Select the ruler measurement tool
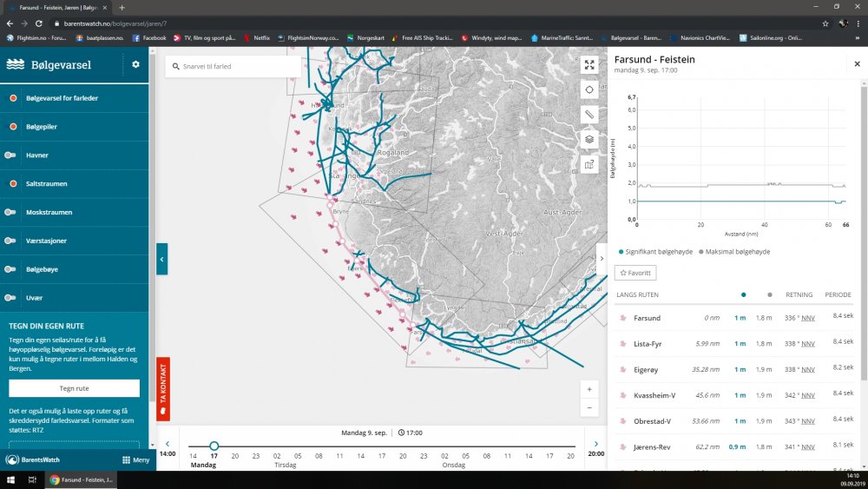The width and height of the screenshot is (868, 489). [x=589, y=115]
